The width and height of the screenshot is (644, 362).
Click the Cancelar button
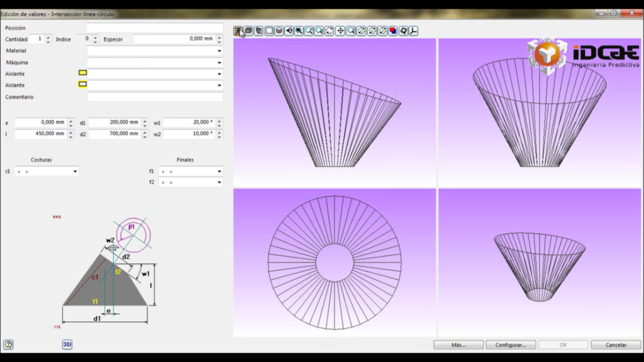616,345
